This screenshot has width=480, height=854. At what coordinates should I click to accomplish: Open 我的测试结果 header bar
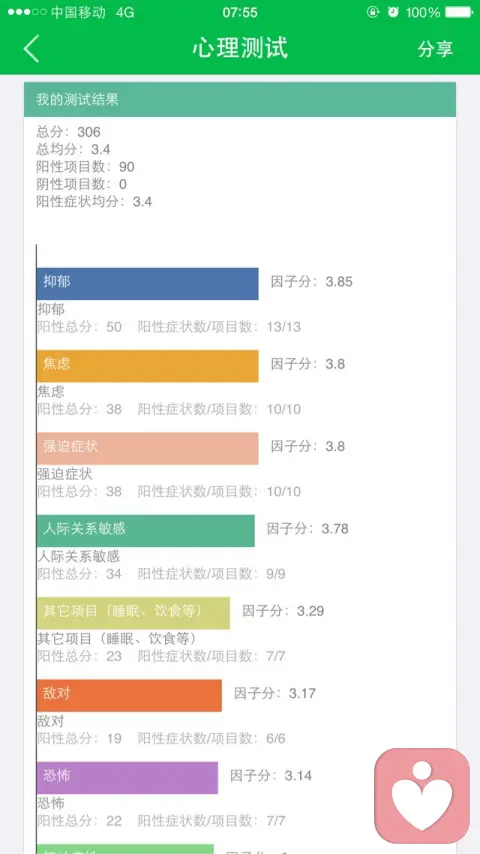[x=240, y=100]
